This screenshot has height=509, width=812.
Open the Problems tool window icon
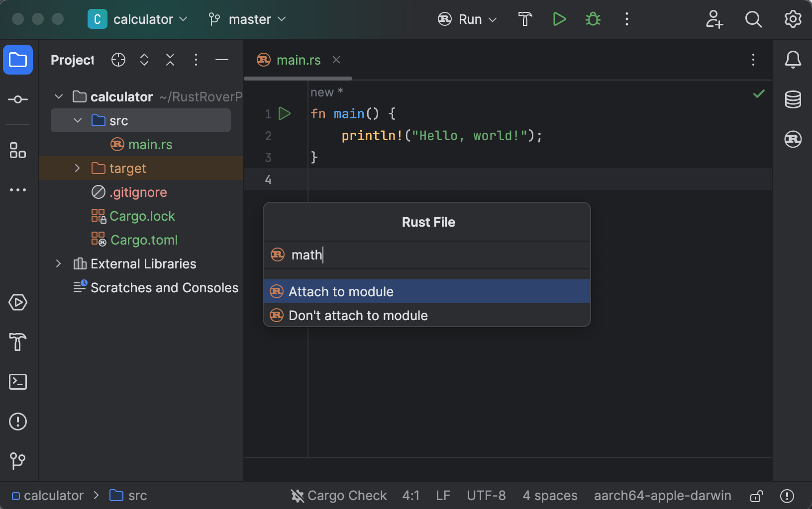18,422
